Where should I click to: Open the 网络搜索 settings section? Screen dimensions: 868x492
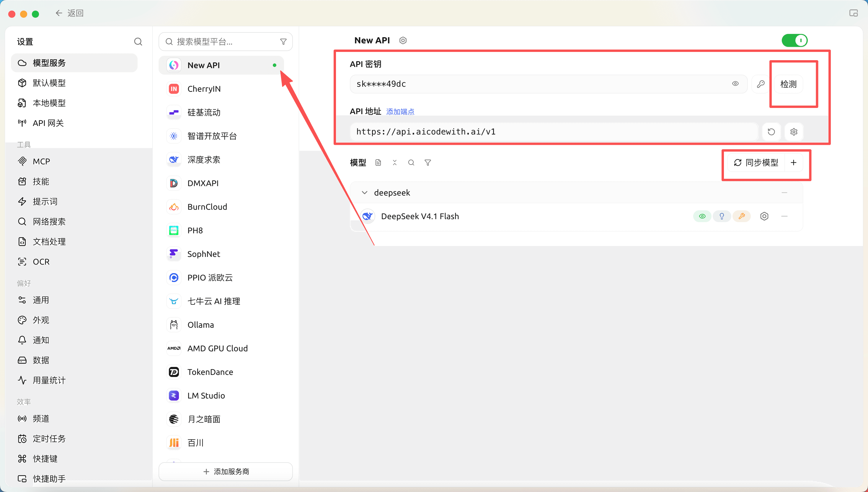point(74,222)
